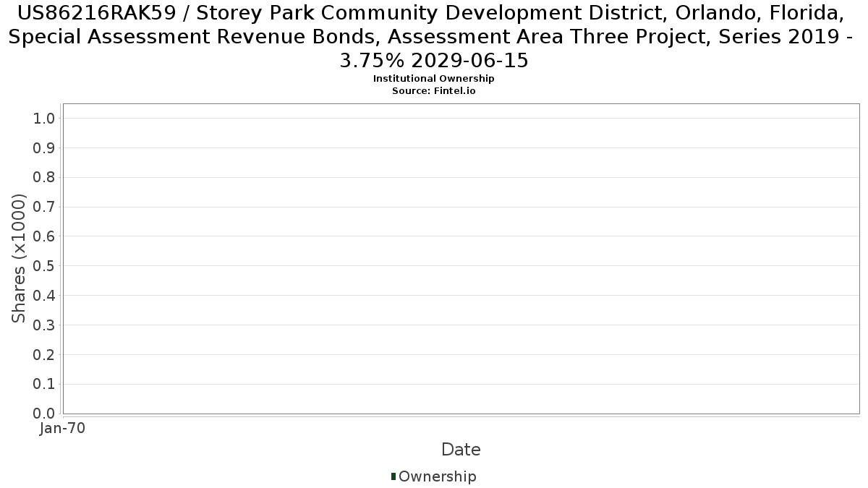The image size is (868, 488).
Task: Click the 0.9 y-axis tick label
Action: (44, 148)
